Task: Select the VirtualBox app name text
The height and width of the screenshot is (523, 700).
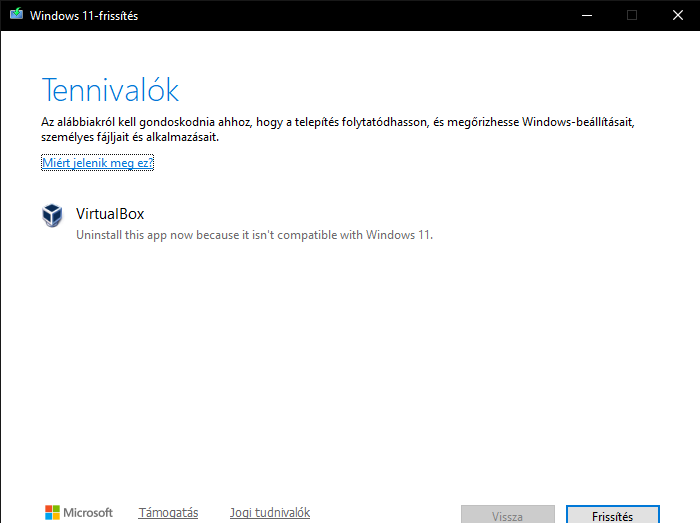Action: point(110,214)
